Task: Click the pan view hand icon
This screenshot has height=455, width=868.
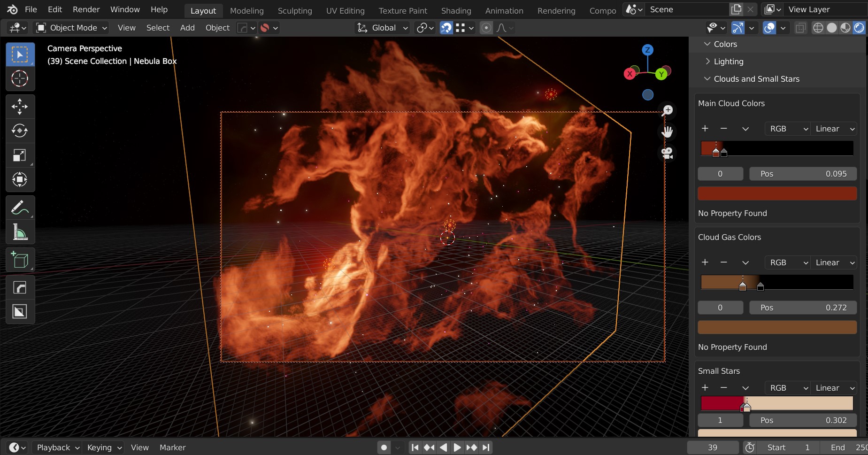Action: coord(667,132)
